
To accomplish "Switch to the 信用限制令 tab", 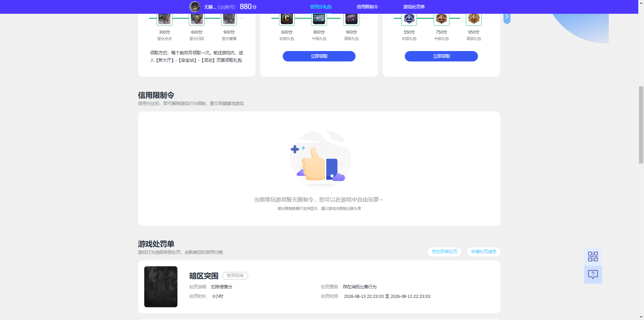I will coord(367,7).
